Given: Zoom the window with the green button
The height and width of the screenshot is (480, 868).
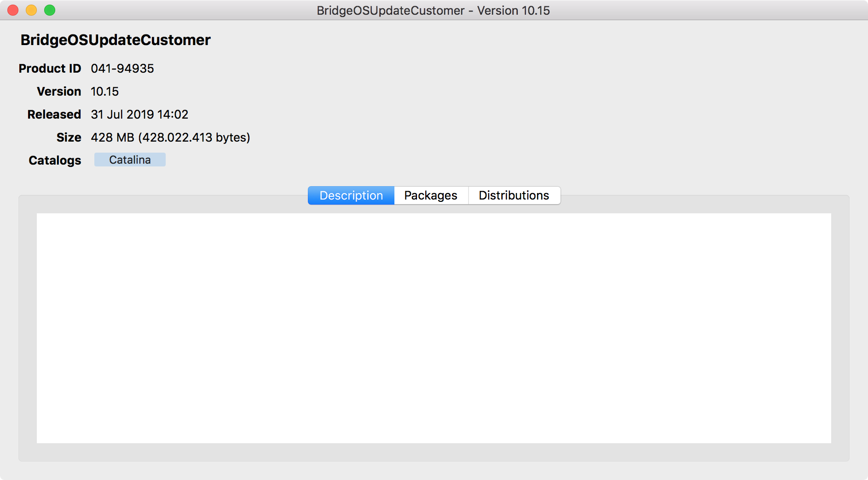Looking at the screenshot, I should [50, 10].
